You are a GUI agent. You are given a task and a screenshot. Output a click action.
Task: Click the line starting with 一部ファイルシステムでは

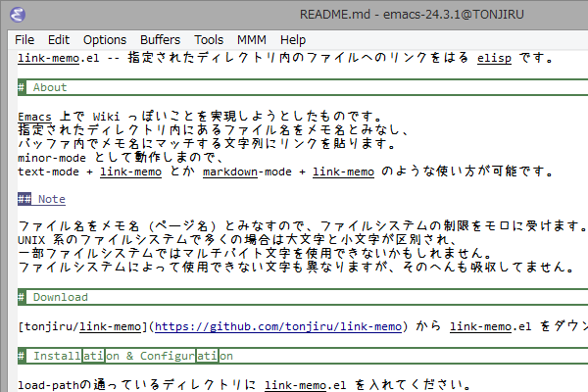tap(255, 253)
